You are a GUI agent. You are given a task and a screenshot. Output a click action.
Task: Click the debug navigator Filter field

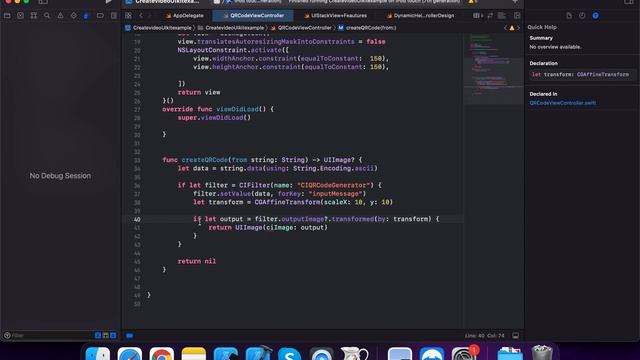coord(51,336)
